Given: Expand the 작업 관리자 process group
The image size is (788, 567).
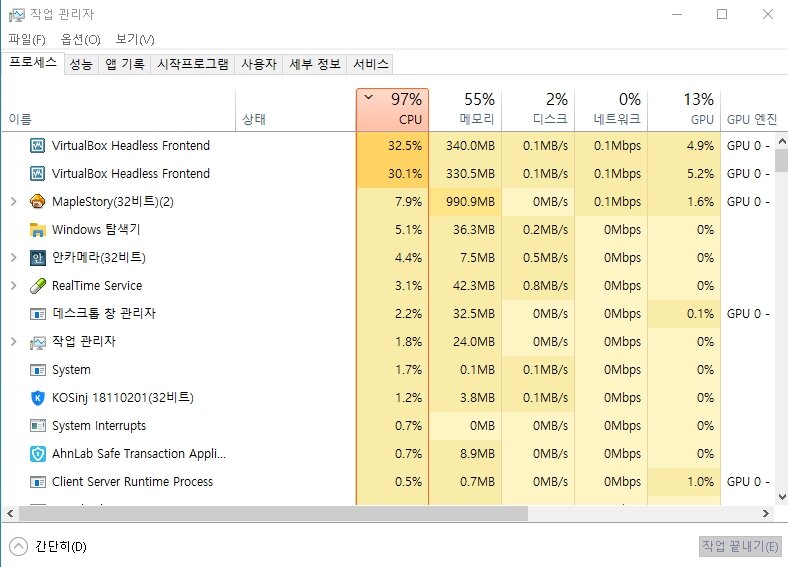Looking at the screenshot, I should [x=14, y=342].
